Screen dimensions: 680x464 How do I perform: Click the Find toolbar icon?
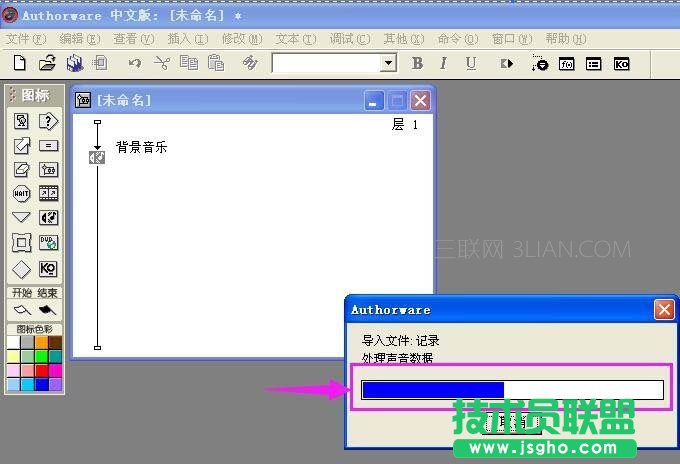pos(250,63)
